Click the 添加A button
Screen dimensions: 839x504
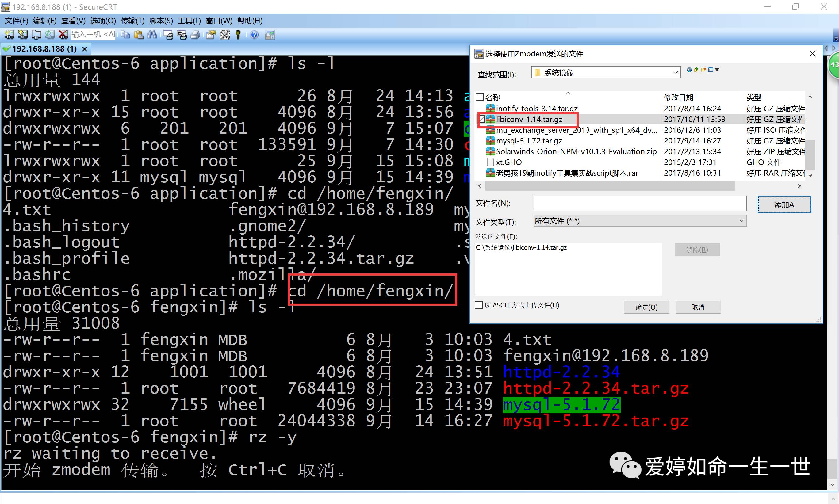(x=783, y=204)
